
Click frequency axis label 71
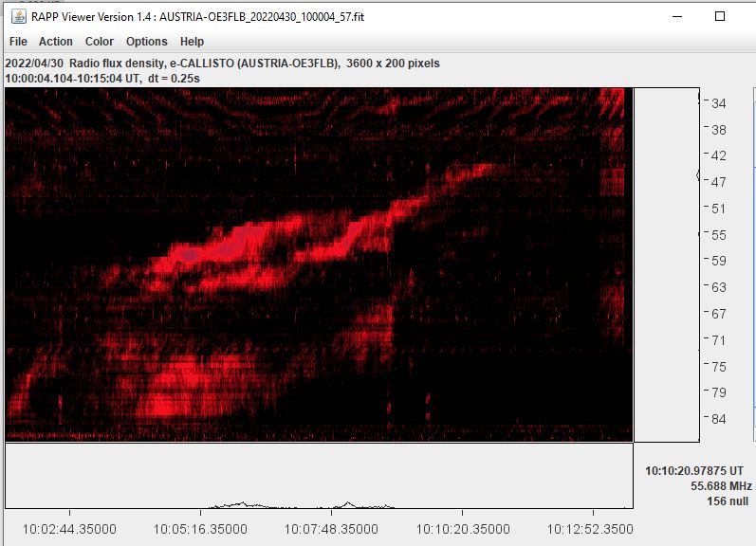point(718,340)
